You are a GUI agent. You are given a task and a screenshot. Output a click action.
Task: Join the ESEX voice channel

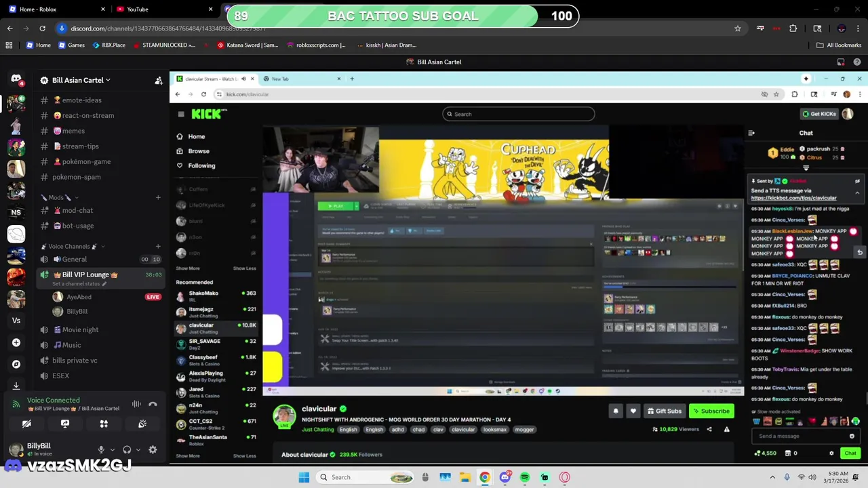click(x=100, y=376)
